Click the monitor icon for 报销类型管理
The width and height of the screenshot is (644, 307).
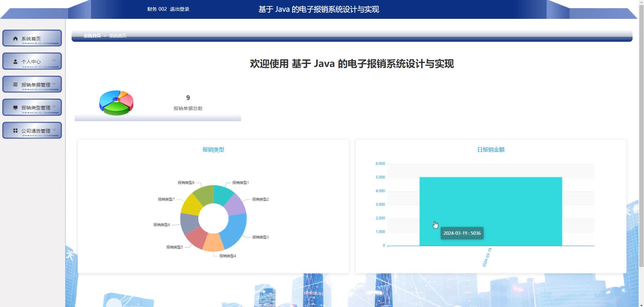[15, 108]
